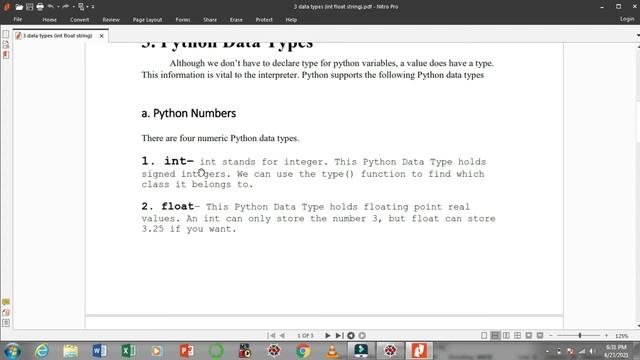Expand the Customize Quick Access Toolbar arrow
Image resolution: width=640 pixels, height=360 pixels.
[x=93, y=7]
